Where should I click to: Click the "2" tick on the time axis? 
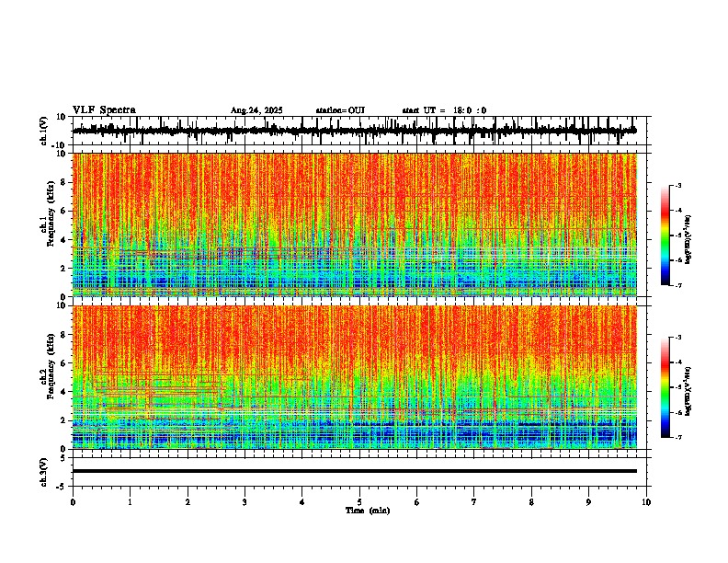[188, 502]
